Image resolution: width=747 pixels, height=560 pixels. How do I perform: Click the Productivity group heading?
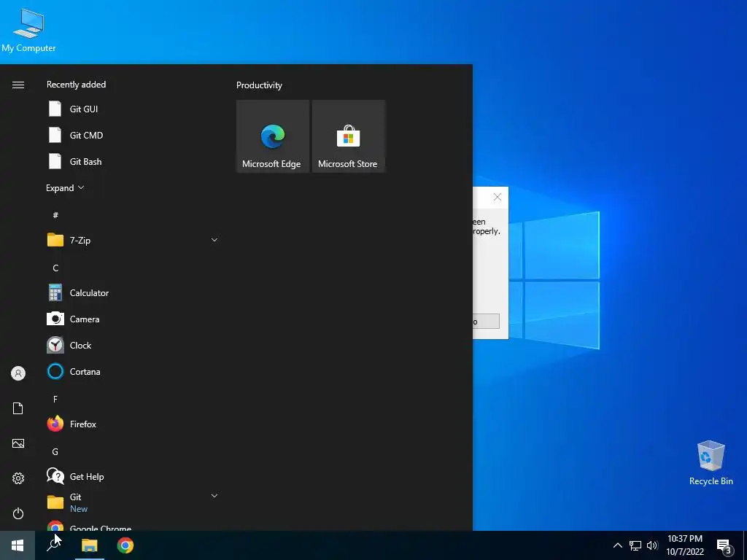coord(259,85)
